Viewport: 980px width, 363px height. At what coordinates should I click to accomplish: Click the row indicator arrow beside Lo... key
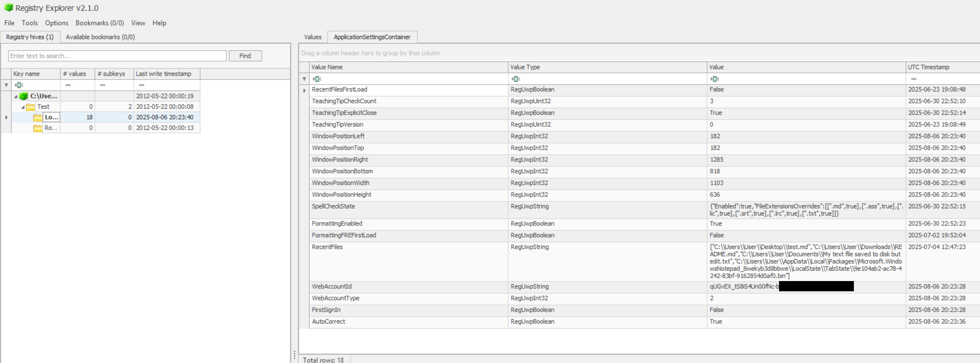6,118
